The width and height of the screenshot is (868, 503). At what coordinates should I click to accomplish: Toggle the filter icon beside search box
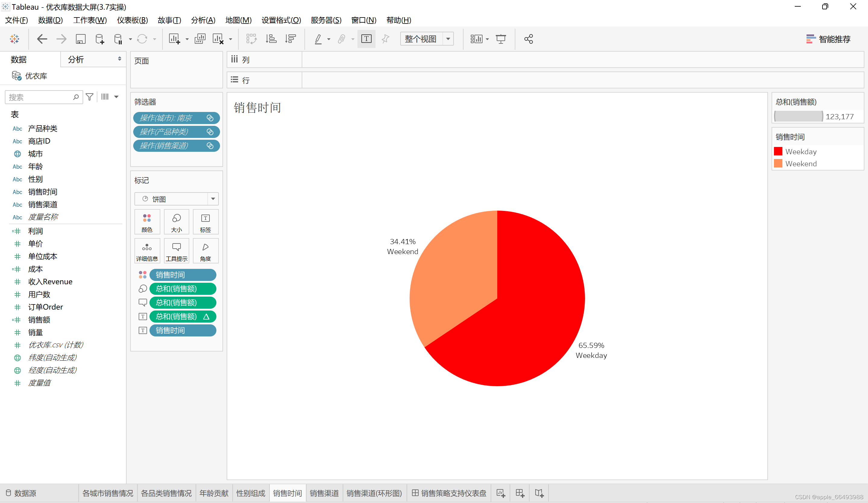(90, 97)
